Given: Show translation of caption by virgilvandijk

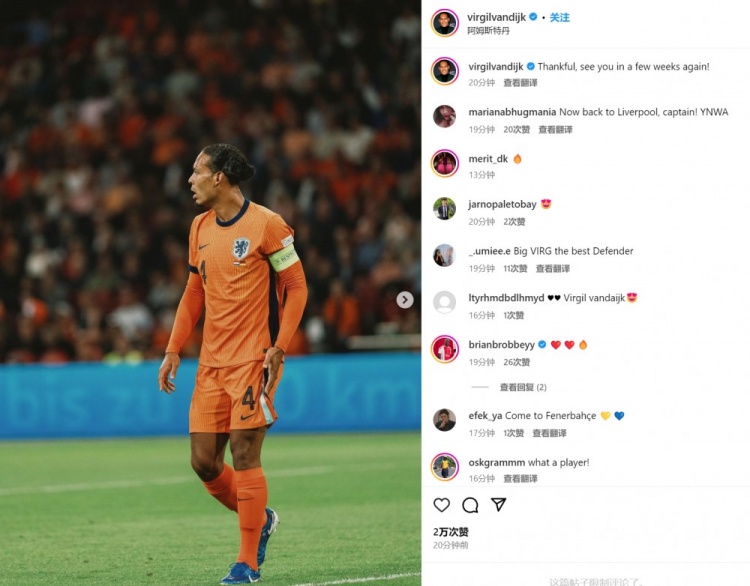Looking at the screenshot, I should pyautogui.click(x=520, y=83).
